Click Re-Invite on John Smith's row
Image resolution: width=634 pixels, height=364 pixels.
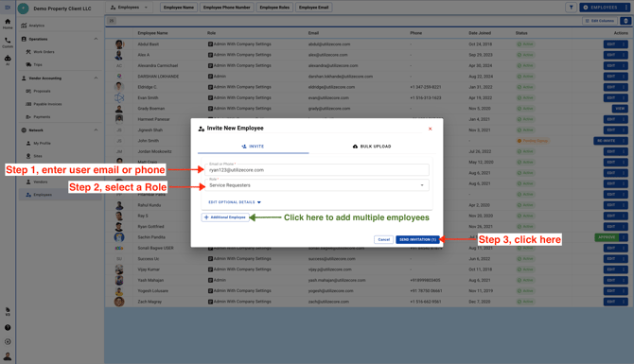(x=607, y=141)
